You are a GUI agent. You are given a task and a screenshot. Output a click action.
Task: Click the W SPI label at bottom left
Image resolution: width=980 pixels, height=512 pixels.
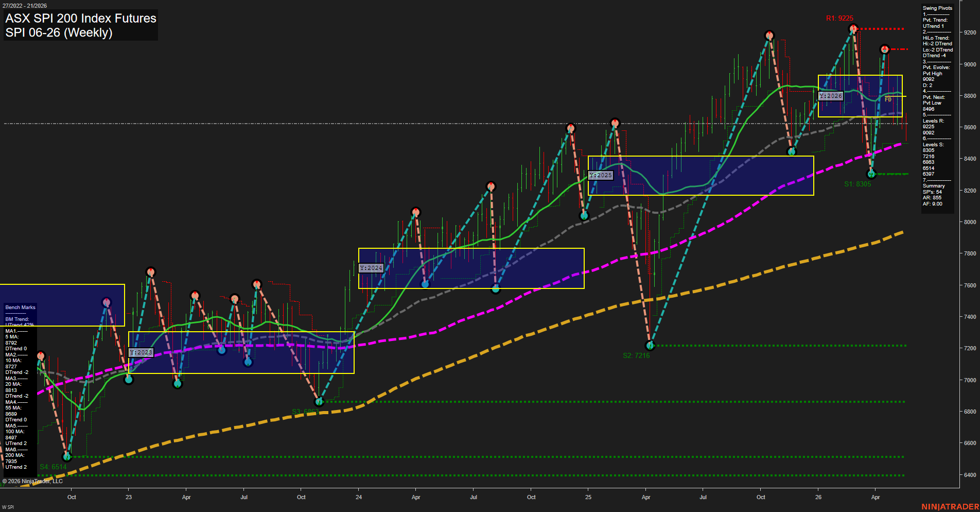8,507
